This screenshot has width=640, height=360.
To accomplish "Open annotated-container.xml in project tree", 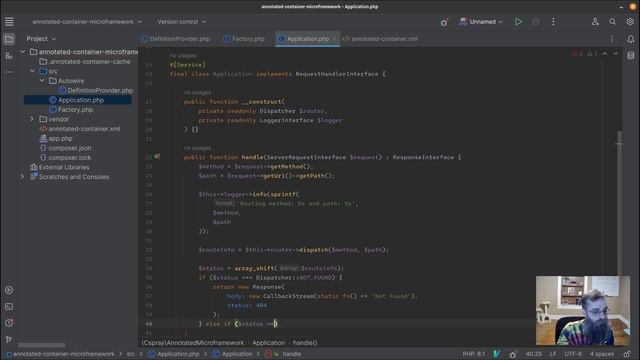I will pos(80,129).
